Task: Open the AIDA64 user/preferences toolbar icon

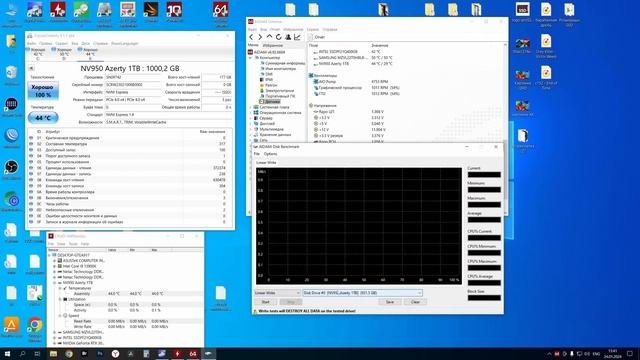Action: (x=288, y=37)
